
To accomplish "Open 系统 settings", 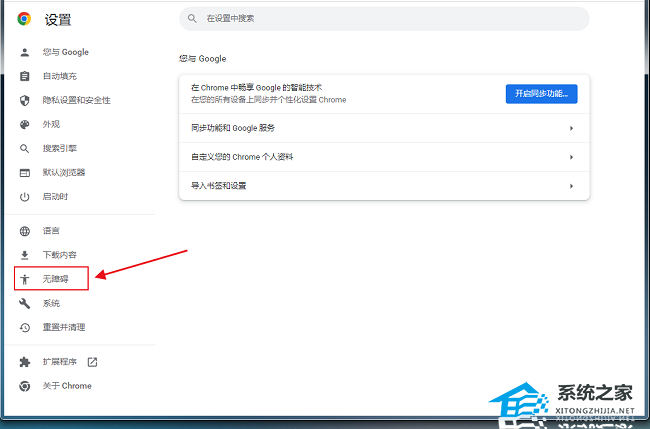I will [51, 303].
